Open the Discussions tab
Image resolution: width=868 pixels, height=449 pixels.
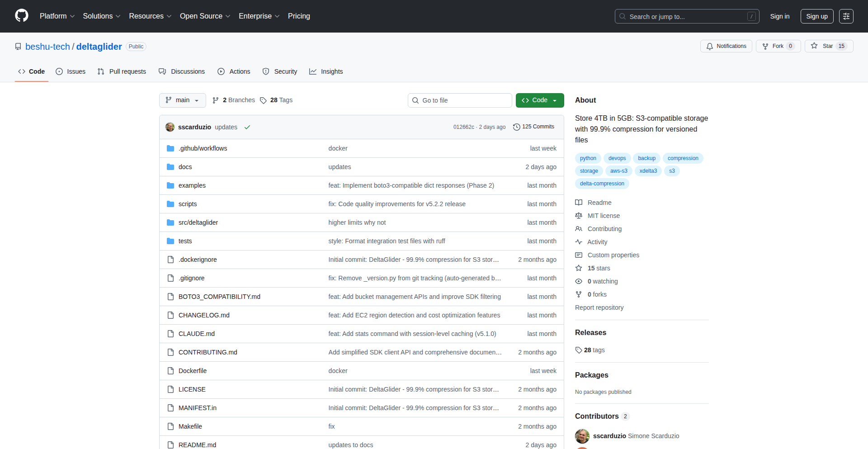pyautogui.click(x=182, y=71)
